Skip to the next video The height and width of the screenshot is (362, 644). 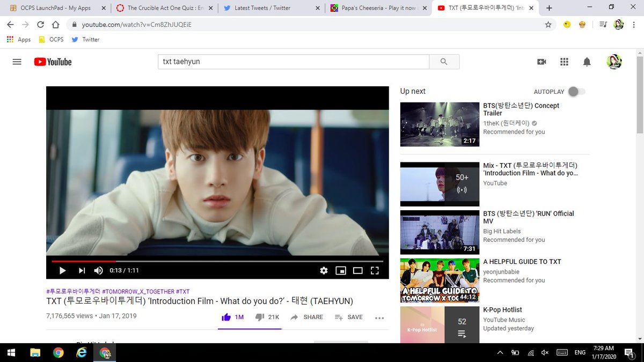click(x=82, y=270)
